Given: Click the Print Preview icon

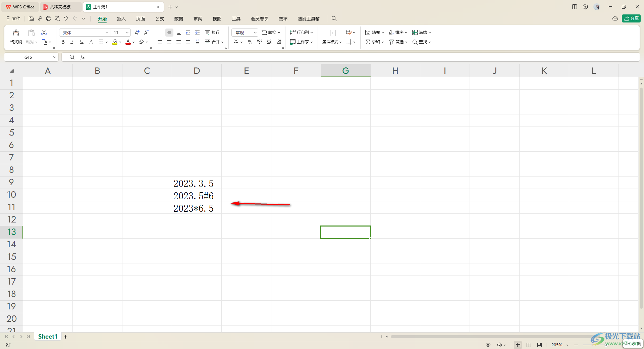Looking at the screenshot, I should [x=57, y=19].
